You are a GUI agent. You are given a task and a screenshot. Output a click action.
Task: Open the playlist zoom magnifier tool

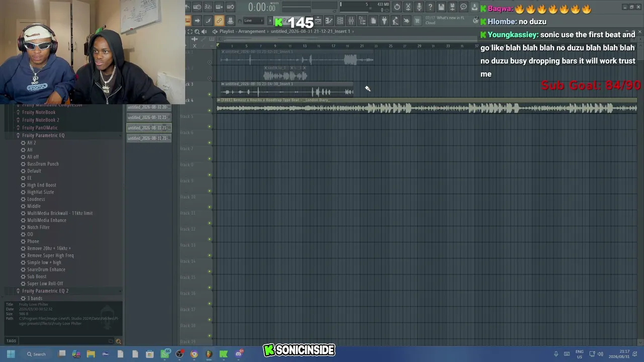click(197, 31)
